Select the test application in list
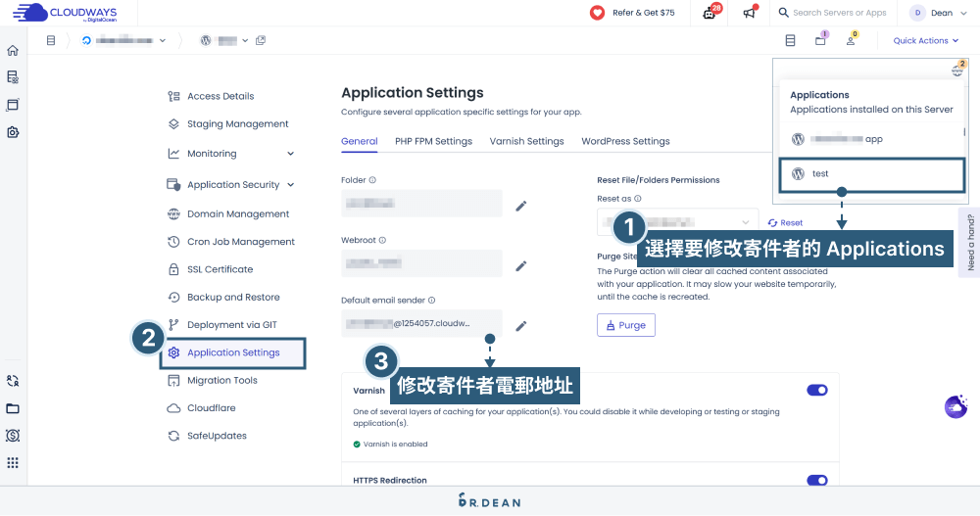Screen dimensions: 980x516 tap(872, 174)
